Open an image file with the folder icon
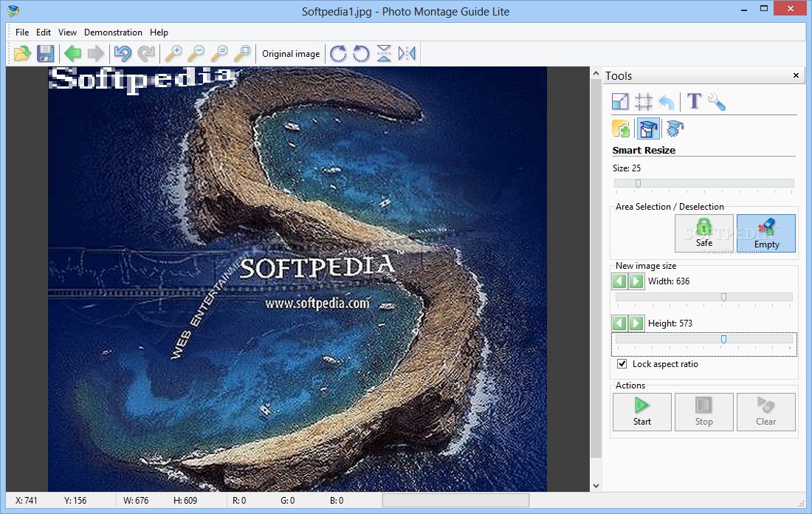 [22, 53]
